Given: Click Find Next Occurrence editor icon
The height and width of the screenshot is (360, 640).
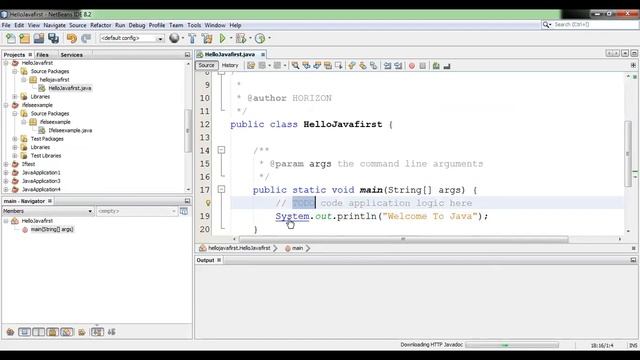Looking at the screenshot, I should pyautogui.click(x=317, y=66).
